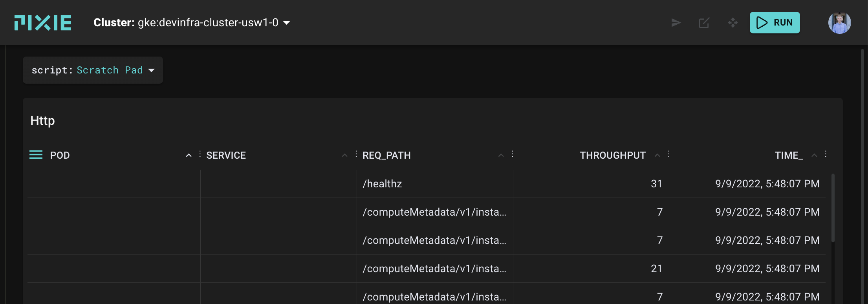This screenshot has width=868, height=304.
Task: Click the POD column resize handle
Action: coord(200,154)
